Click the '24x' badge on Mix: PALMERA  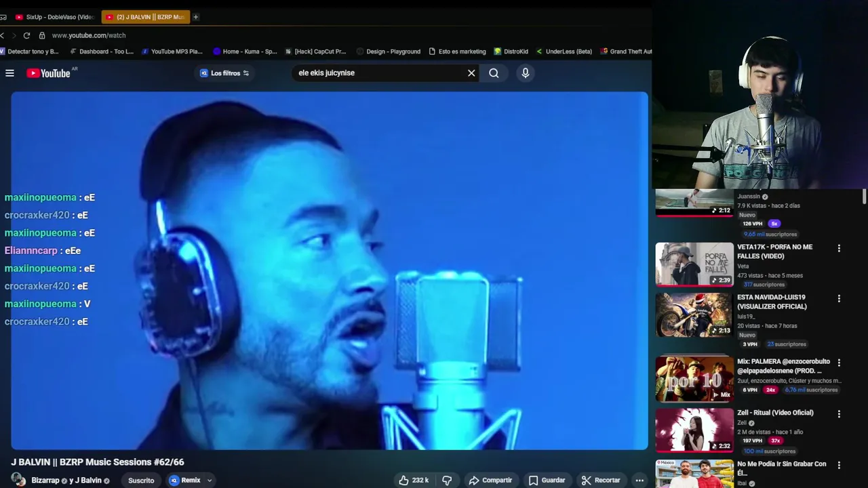pos(770,390)
